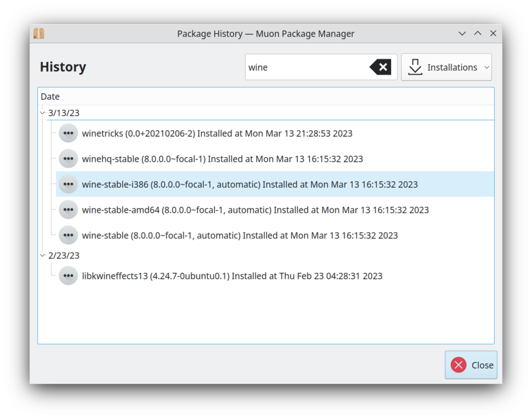Close the window using title bar X

coord(493,34)
